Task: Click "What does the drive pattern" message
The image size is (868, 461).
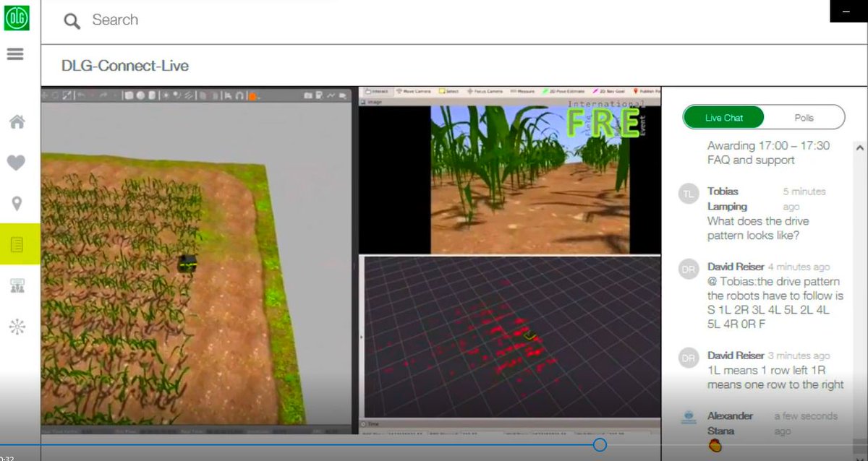Action: [x=758, y=228]
